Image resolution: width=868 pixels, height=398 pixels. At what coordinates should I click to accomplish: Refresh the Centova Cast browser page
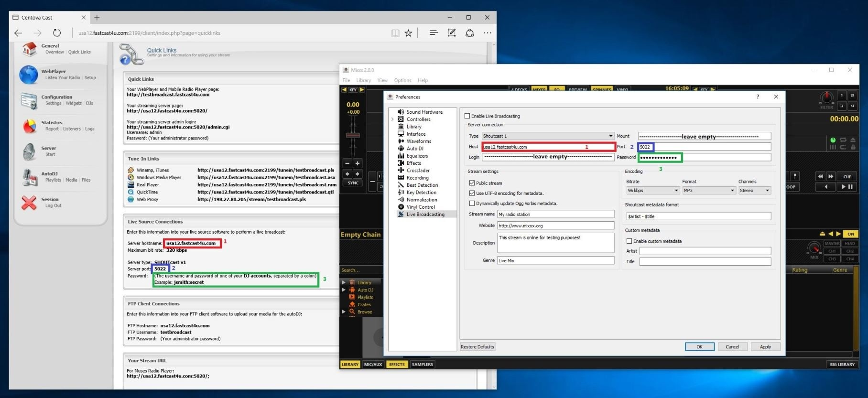[x=57, y=33]
